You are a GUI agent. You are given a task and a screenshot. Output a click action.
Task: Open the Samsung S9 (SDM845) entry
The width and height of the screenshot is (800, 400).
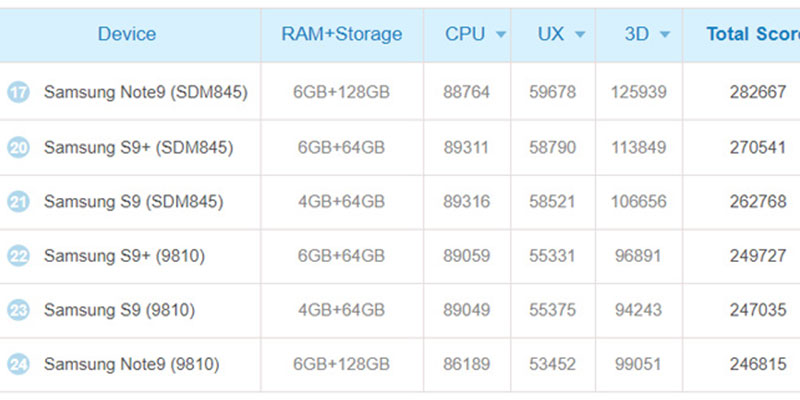pos(134,202)
